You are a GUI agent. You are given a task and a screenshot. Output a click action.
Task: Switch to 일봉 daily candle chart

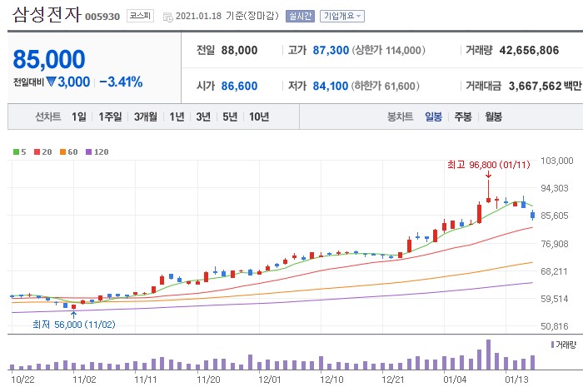tap(434, 117)
